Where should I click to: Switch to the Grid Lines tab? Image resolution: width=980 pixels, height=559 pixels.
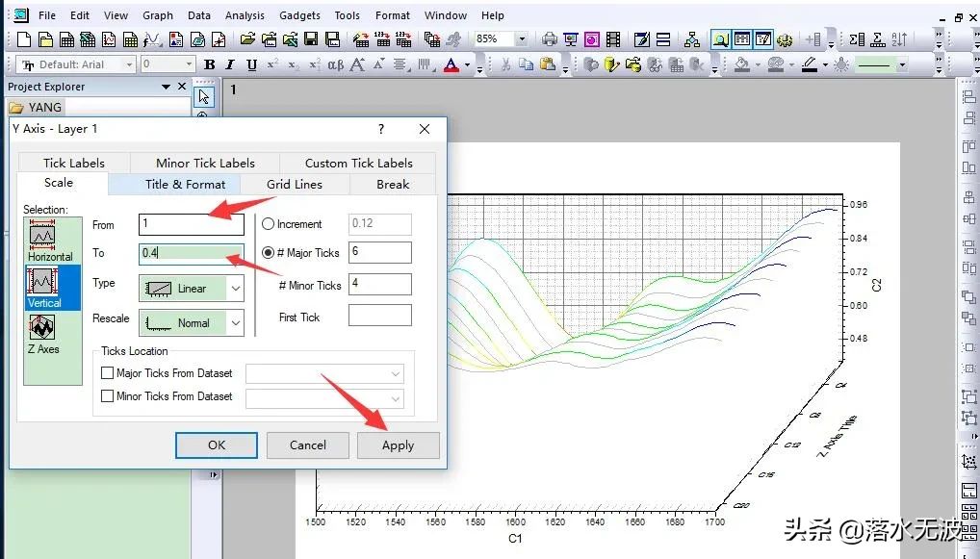[x=295, y=185]
